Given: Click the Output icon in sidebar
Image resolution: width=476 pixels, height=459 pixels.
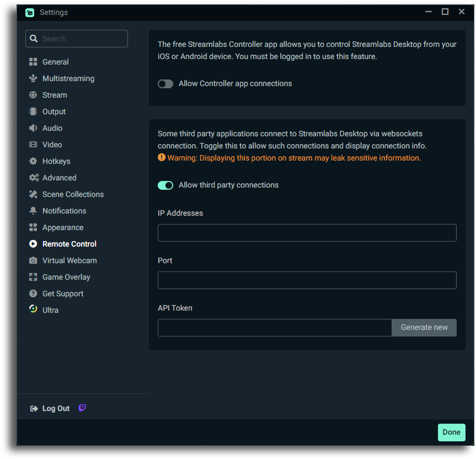Looking at the screenshot, I should 33,111.
